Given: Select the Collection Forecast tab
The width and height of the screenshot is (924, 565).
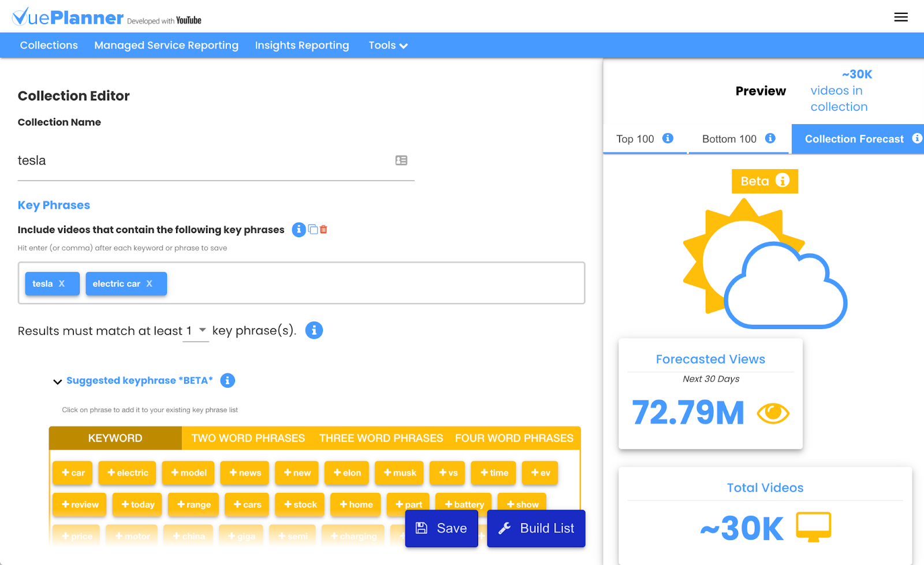Looking at the screenshot, I should (858, 139).
